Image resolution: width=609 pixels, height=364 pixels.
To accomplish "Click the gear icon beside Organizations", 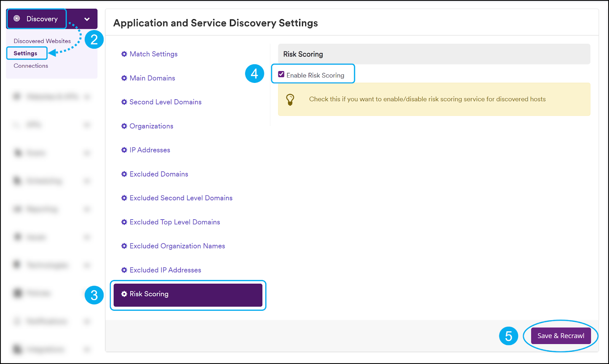I will pos(124,126).
